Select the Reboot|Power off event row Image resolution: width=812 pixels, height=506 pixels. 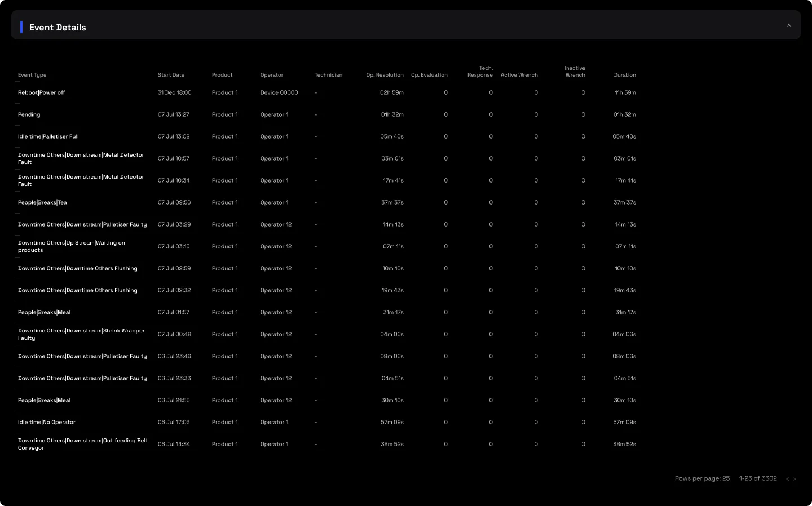tap(327, 92)
